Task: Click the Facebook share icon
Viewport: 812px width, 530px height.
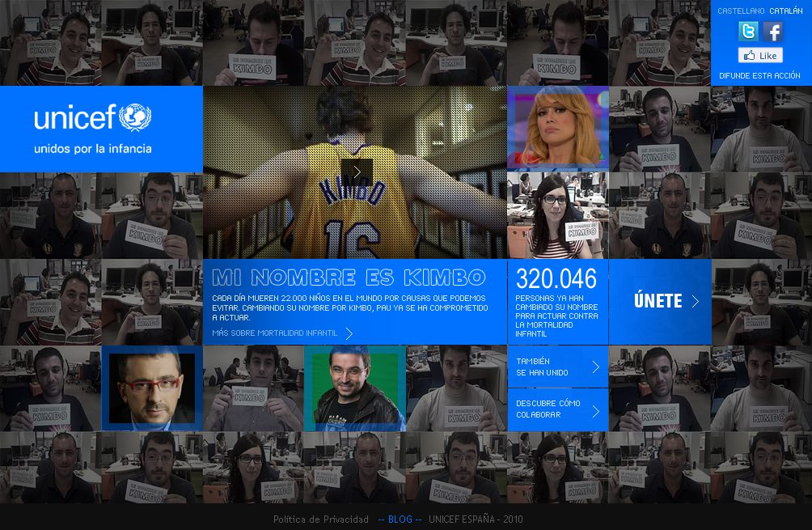Action: (773, 32)
